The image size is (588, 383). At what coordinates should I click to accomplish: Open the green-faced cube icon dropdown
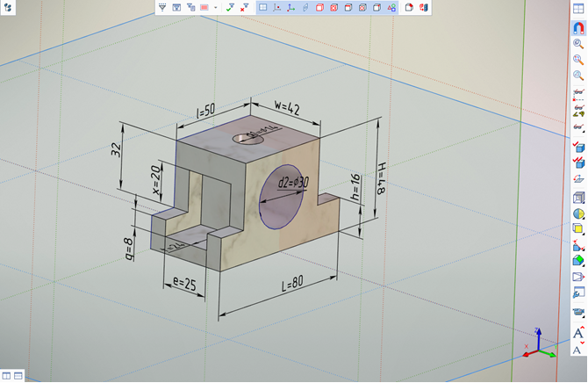pos(578,261)
